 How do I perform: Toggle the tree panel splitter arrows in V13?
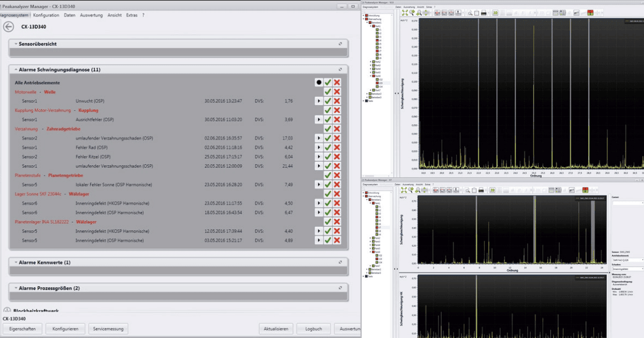[398, 93]
